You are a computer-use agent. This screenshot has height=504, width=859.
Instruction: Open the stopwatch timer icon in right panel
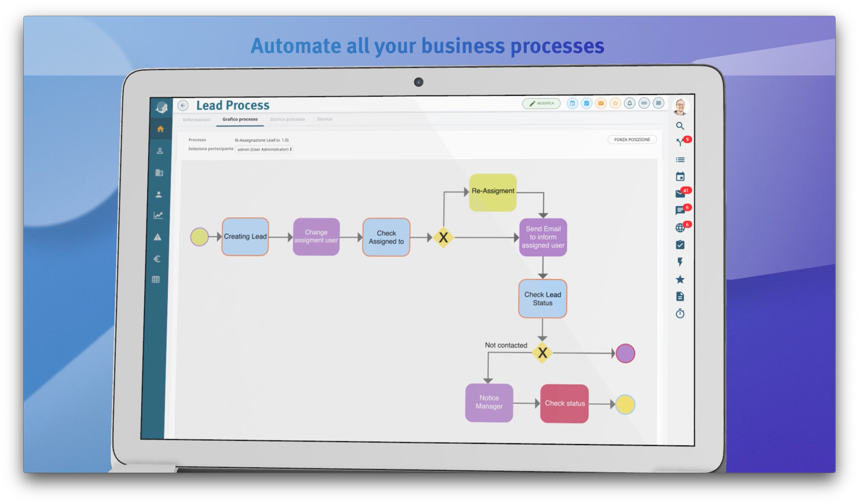pyautogui.click(x=680, y=313)
